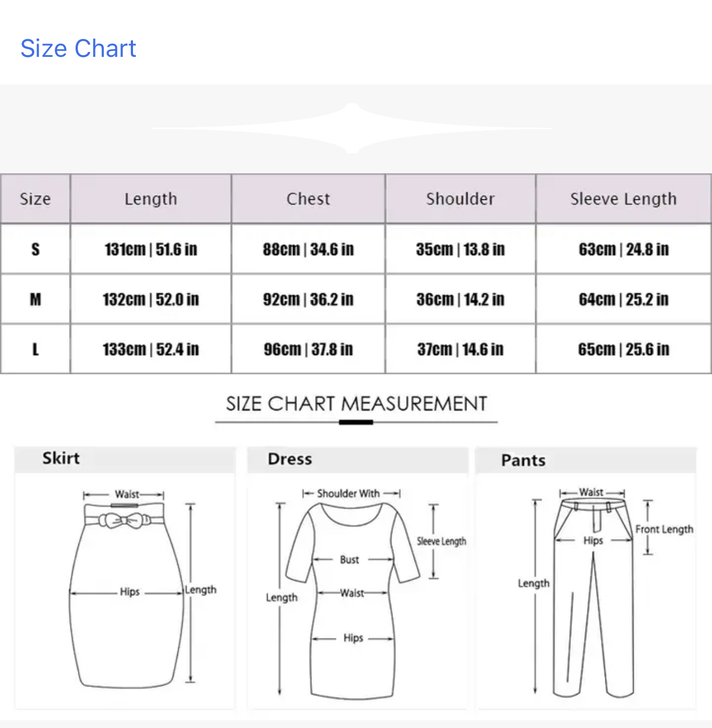Image resolution: width=712 pixels, height=728 pixels.
Task: Click the Pants measurement diagram
Action: coord(593,593)
